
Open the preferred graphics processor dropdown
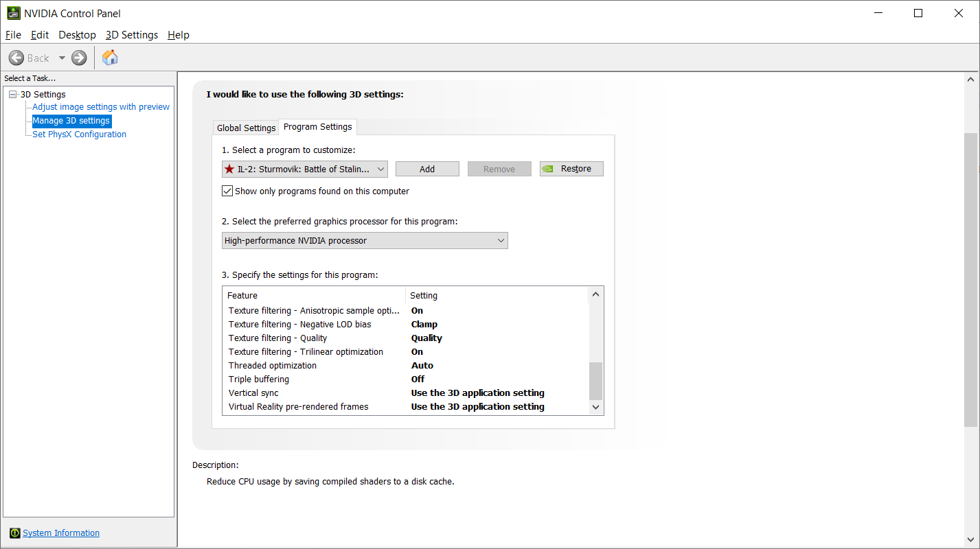[365, 240]
